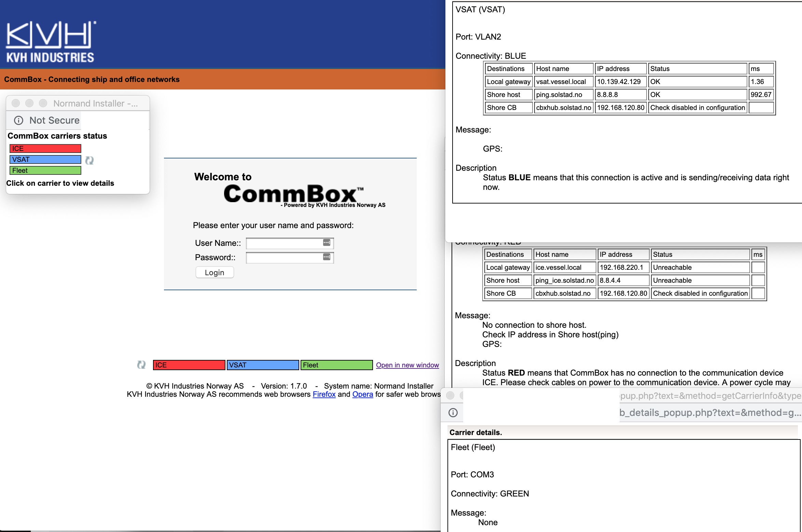Click '8.8.8.8' IP address cell

621,95
